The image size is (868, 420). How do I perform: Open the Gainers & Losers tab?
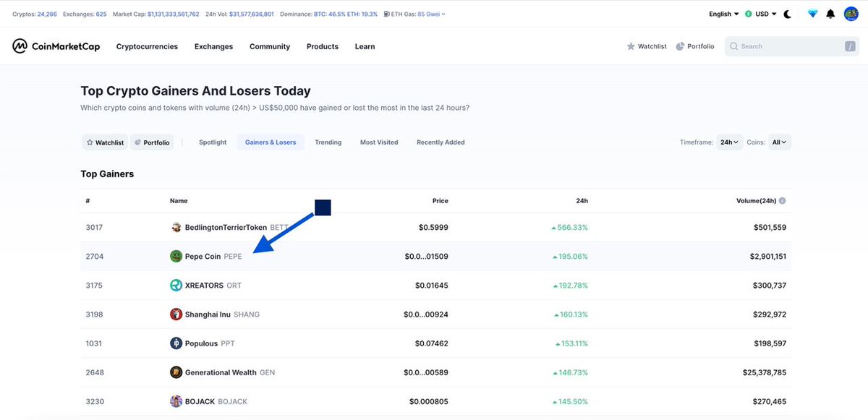coord(270,142)
